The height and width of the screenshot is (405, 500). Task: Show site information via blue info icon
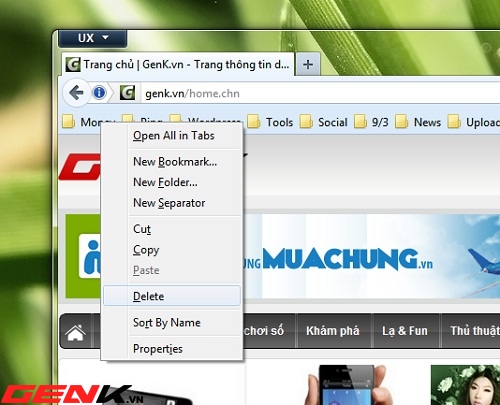point(99,92)
